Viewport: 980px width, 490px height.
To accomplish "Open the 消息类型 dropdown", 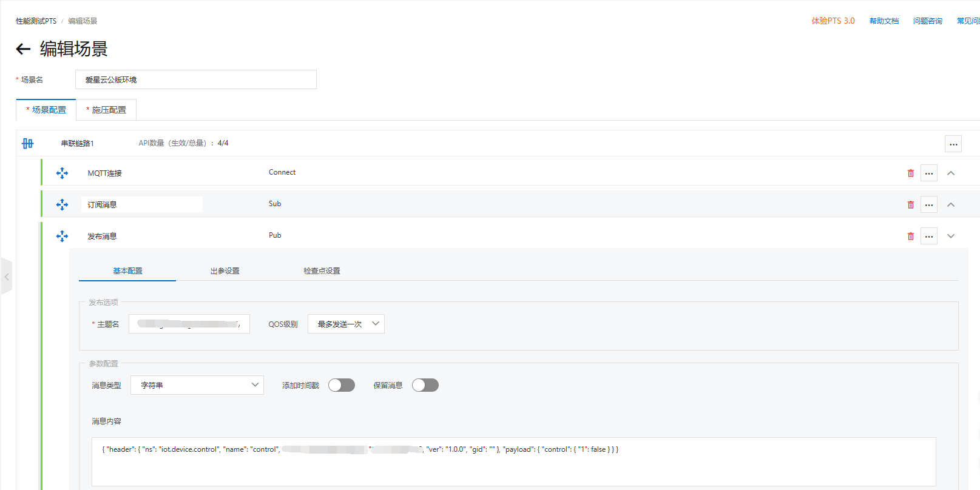I will click(x=197, y=385).
